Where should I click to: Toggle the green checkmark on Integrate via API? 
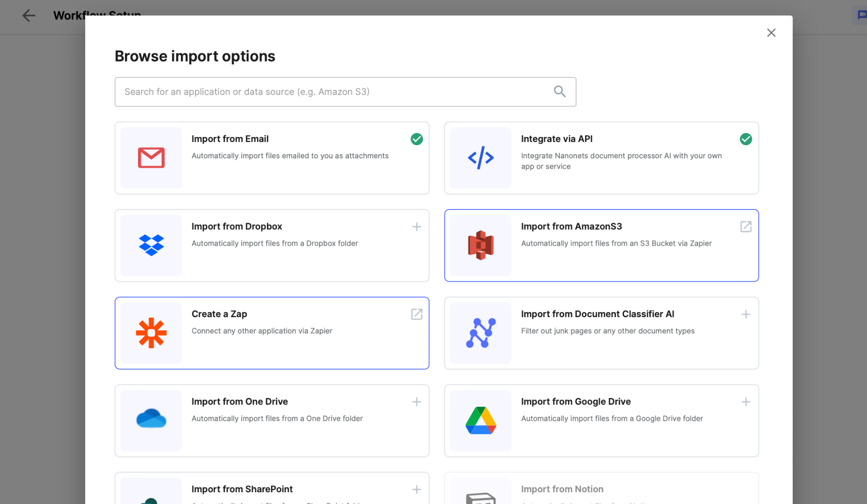(x=745, y=139)
